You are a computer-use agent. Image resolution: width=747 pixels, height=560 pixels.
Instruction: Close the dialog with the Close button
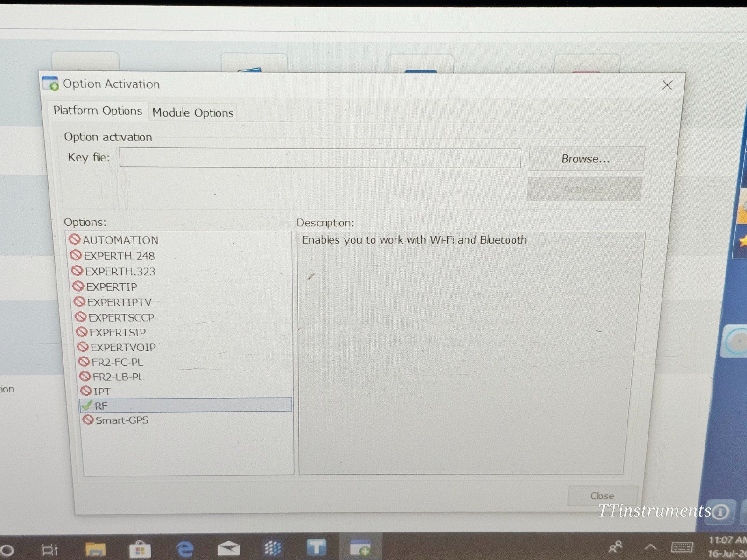(602, 496)
